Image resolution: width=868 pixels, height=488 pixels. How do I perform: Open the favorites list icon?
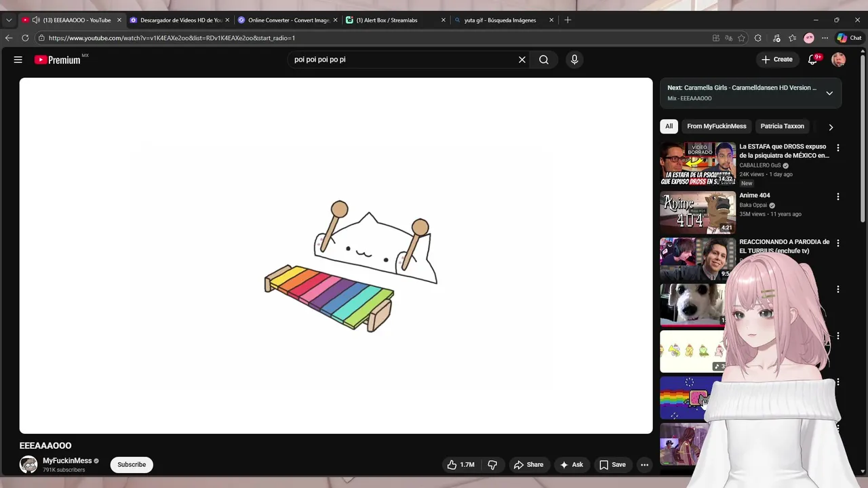(792, 38)
